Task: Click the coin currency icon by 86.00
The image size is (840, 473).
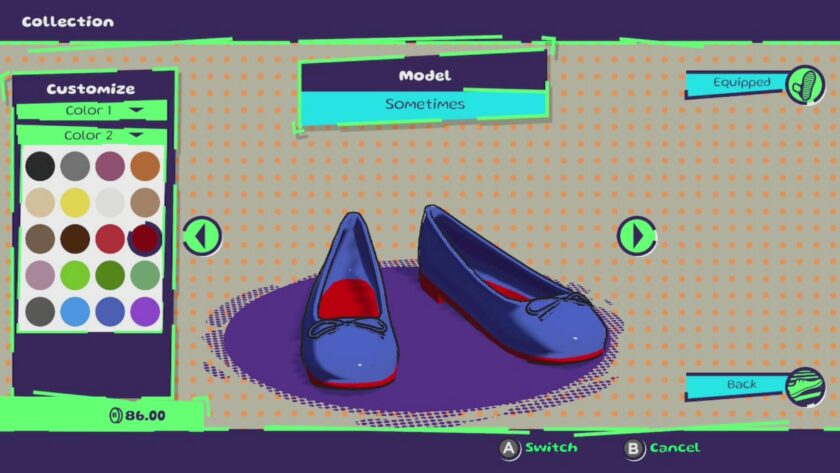Action: click(x=116, y=415)
